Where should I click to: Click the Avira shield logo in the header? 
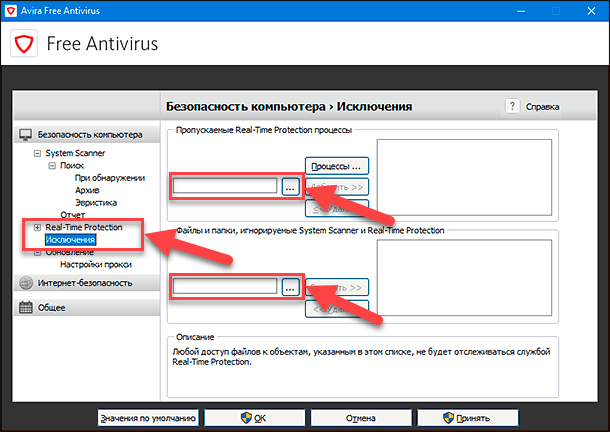click(24, 43)
